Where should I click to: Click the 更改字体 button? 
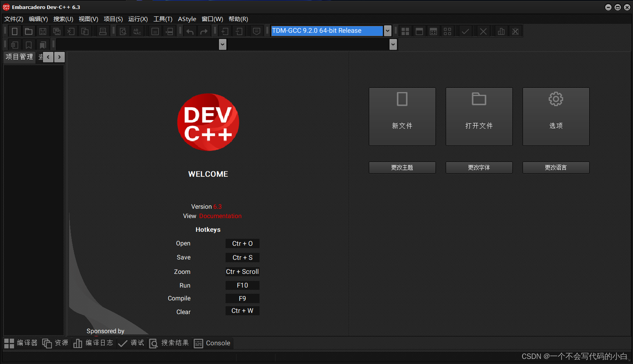click(479, 168)
